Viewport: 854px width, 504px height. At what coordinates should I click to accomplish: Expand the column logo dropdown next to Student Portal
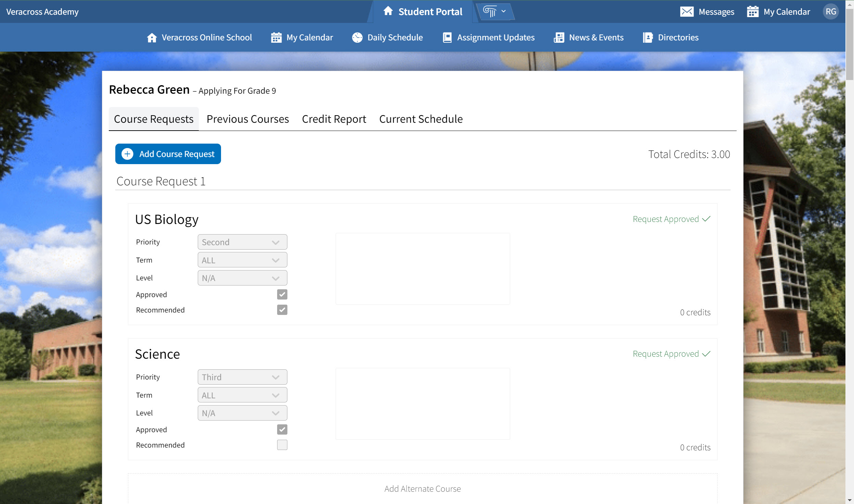point(495,12)
